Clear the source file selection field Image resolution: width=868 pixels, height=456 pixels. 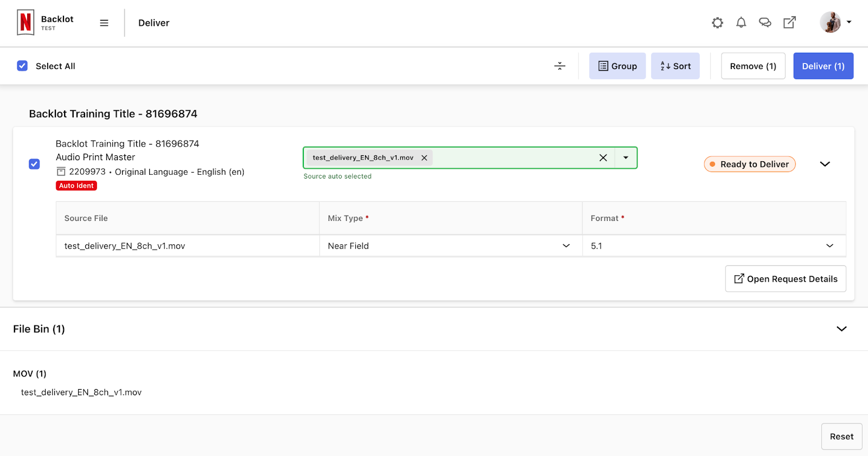pyautogui.click(x=603, y=158)
